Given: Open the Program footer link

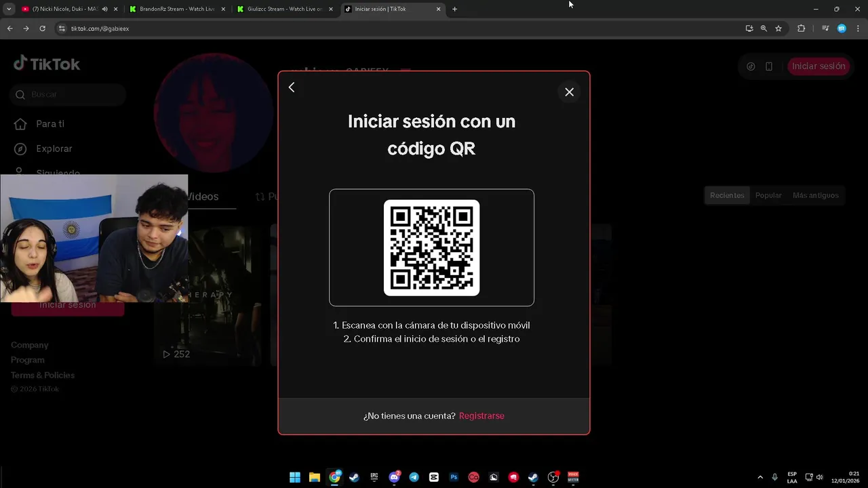Looking at the screenshot, I should coord(28,360).
